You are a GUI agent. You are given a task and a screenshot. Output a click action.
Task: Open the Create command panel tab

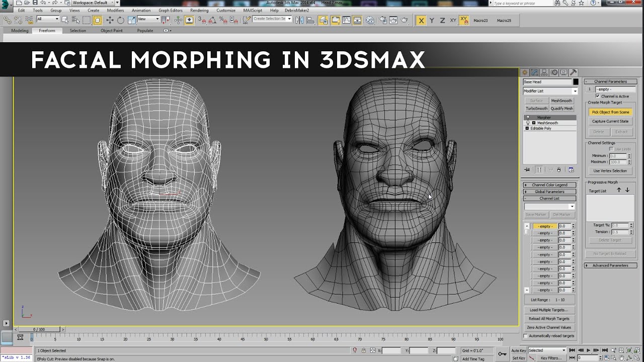click(x=525, y=72)
